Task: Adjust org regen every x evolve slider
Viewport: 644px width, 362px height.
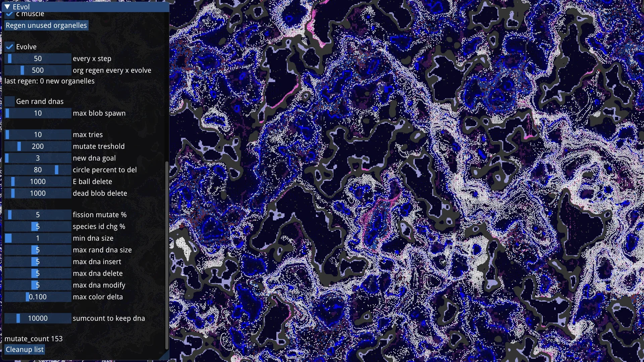Action: [x=38, y=70]
